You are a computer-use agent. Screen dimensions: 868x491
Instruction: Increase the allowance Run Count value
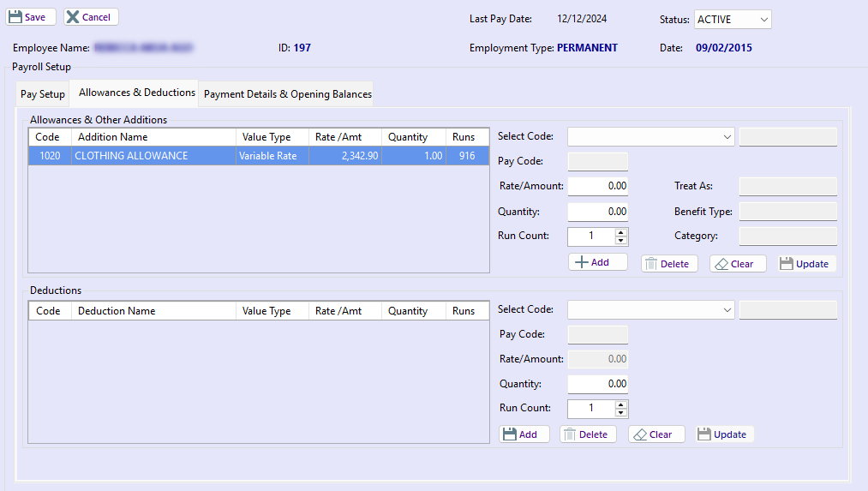[621, 232]
